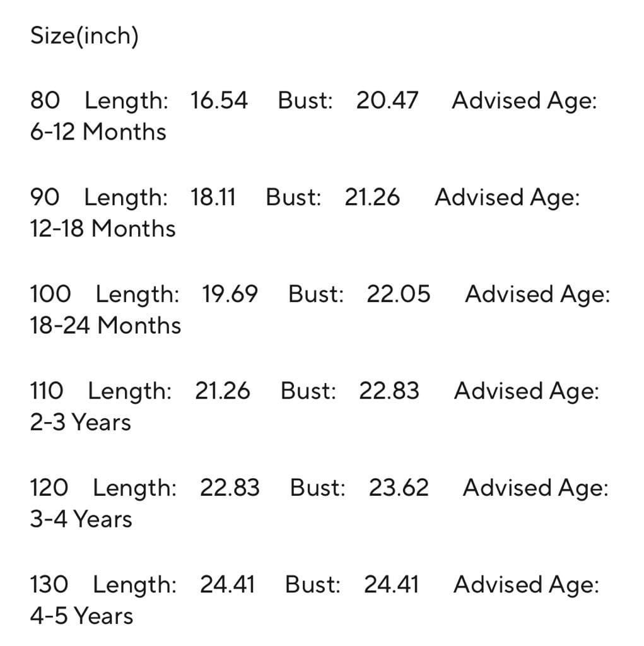This screenshot has height=646, width=644.
Task: Click Advised Age label in the size 80 row
Action: pyautogui.click(x=524, y=100)
